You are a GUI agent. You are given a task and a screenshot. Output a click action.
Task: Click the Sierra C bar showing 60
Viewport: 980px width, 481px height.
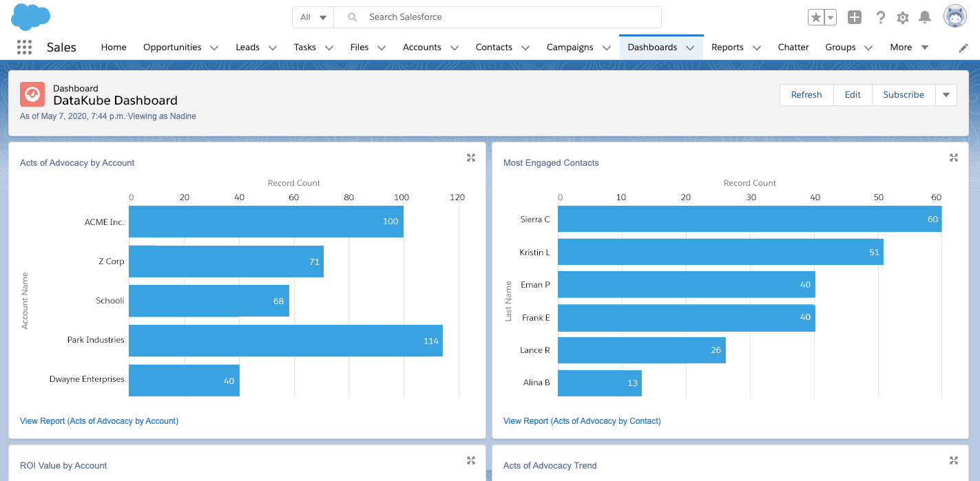(749, 219)
